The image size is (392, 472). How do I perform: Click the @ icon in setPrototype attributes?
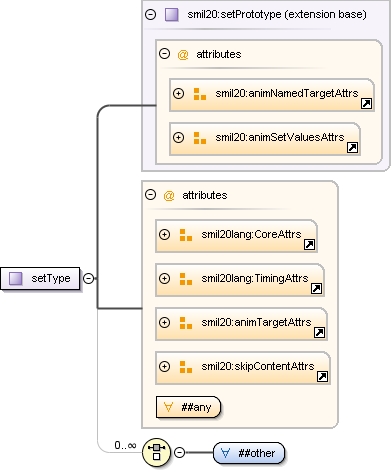click(x=183, y=54)
